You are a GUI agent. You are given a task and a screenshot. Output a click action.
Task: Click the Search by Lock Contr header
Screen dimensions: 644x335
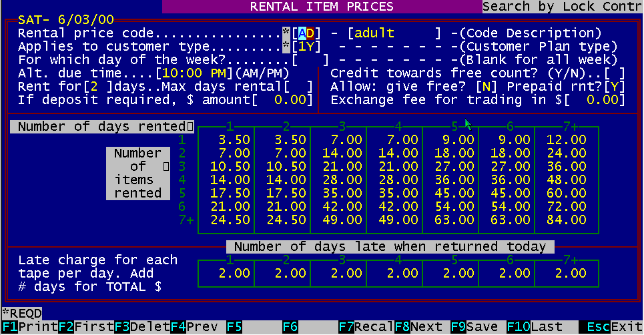pyautogui.click(x=562, y=7)
